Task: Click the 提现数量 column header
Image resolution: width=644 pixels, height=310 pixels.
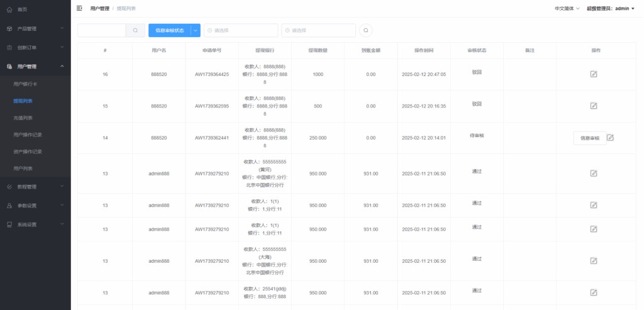Action: pos(318,50)
